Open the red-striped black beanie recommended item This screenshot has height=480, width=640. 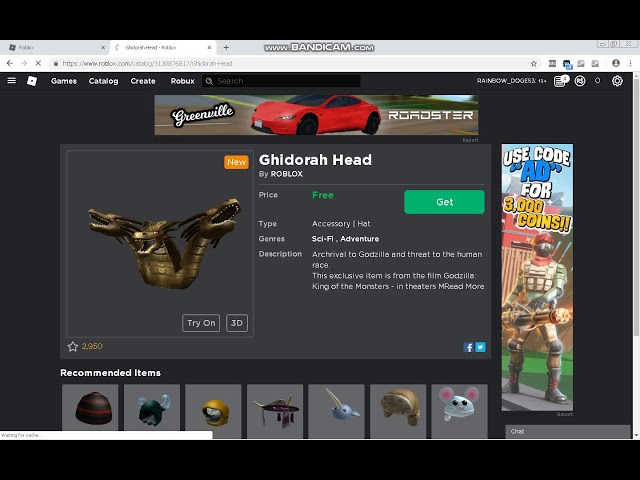(x=90, y=409)
